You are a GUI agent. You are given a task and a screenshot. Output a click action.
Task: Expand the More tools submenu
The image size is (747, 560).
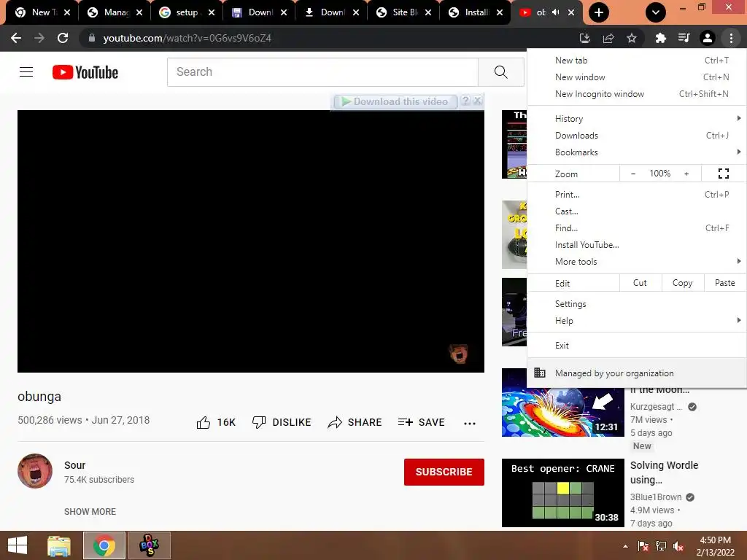click(637, 262)
